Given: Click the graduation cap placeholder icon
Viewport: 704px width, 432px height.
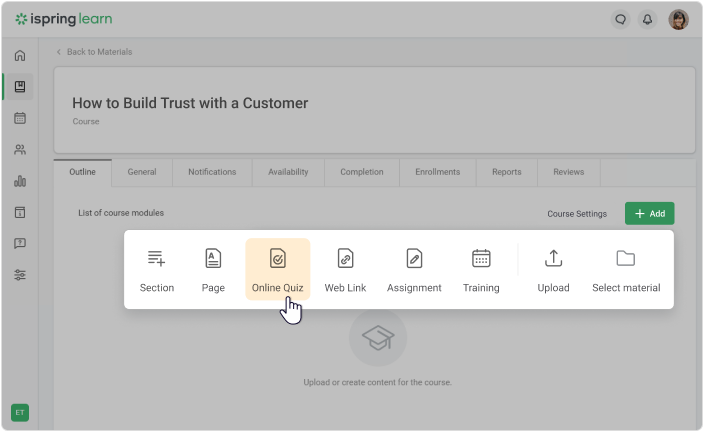Looking at the screenshot, I should pos(378,338).
